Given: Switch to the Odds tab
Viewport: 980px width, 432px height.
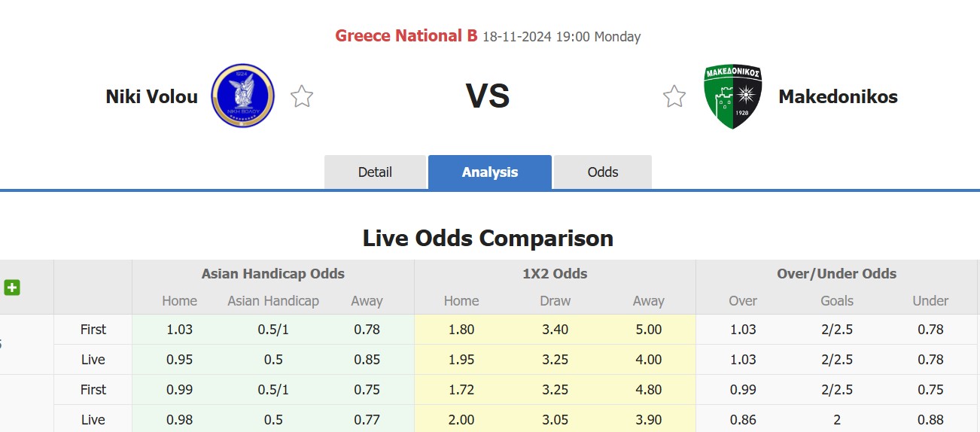Looking at the screenshot, I should click(x=602, y=172).
